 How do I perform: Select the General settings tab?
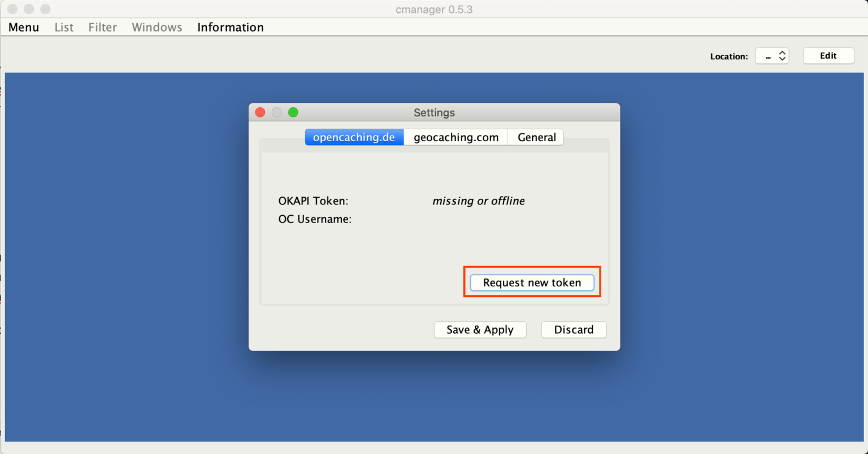[536, 137]
